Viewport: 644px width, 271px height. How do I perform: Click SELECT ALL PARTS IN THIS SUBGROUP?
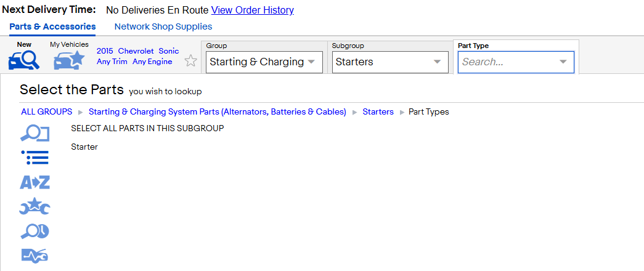pos(147,128)
